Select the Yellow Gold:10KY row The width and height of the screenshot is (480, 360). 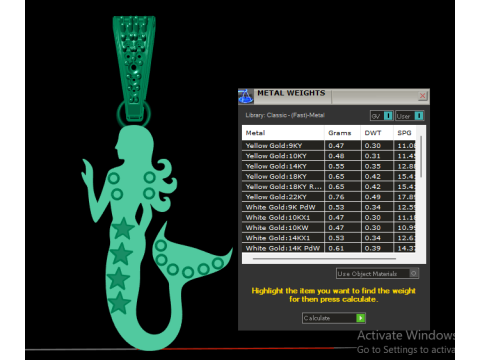pos(329,156)
